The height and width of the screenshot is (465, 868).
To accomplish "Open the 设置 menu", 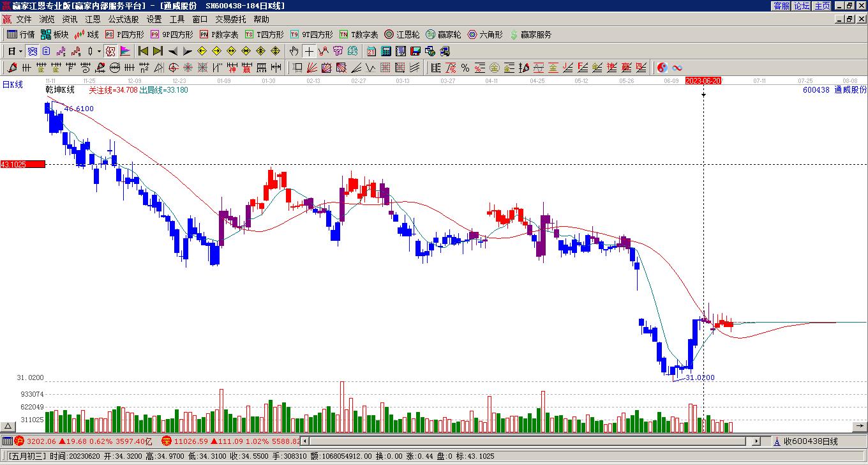I will point(154,19).
